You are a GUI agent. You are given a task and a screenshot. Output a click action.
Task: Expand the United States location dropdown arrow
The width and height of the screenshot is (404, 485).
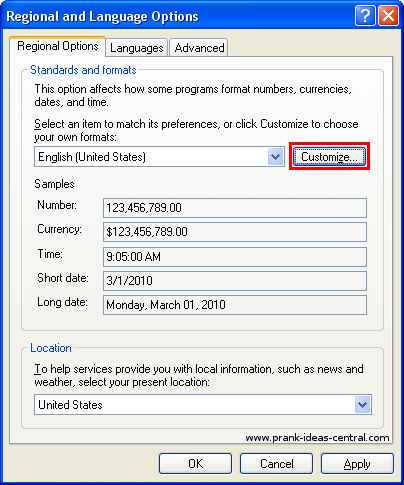pyautogui.click(x=362, y=405)
